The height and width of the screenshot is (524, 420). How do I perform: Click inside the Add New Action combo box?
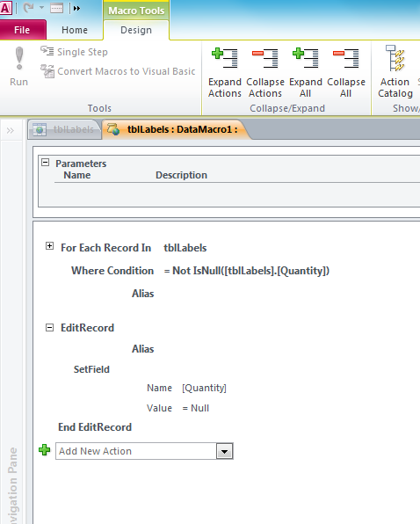(x=136, y=451)
